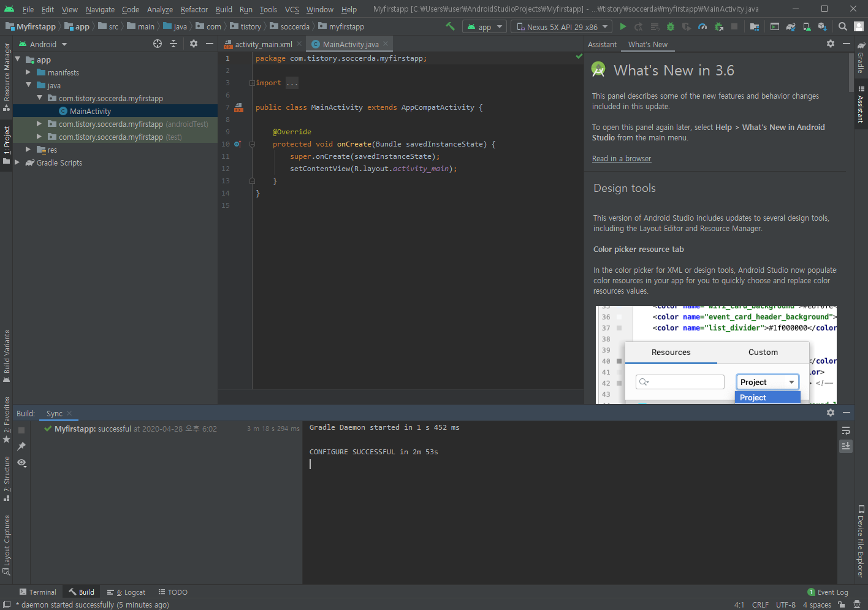Click the Make Project hammer icon

451,26
